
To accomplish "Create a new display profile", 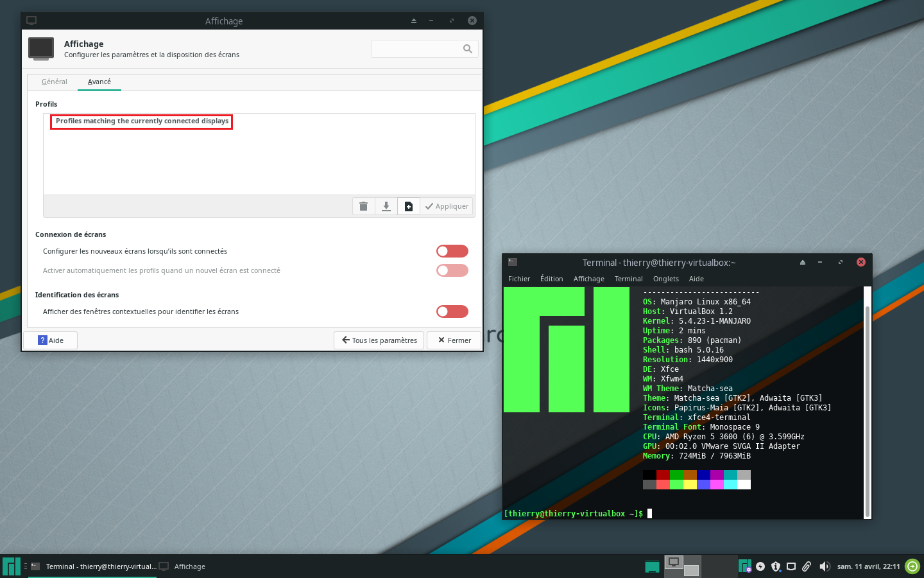I will [409, 206].
